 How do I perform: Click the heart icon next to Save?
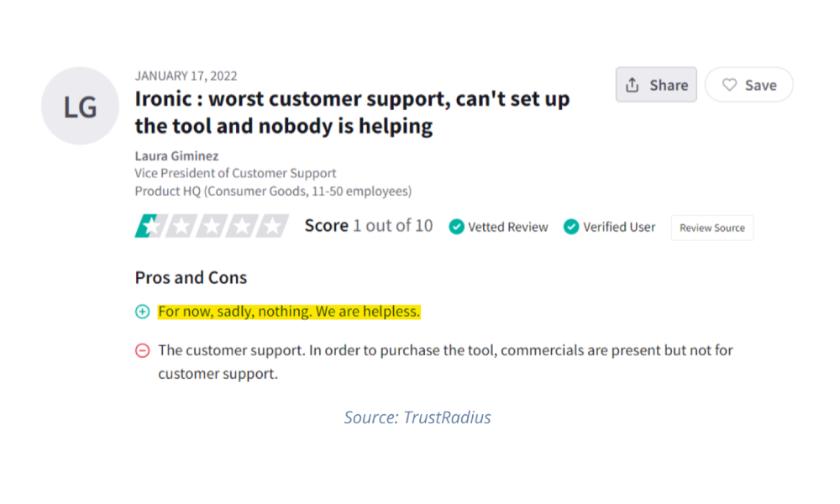coord(731,84)
